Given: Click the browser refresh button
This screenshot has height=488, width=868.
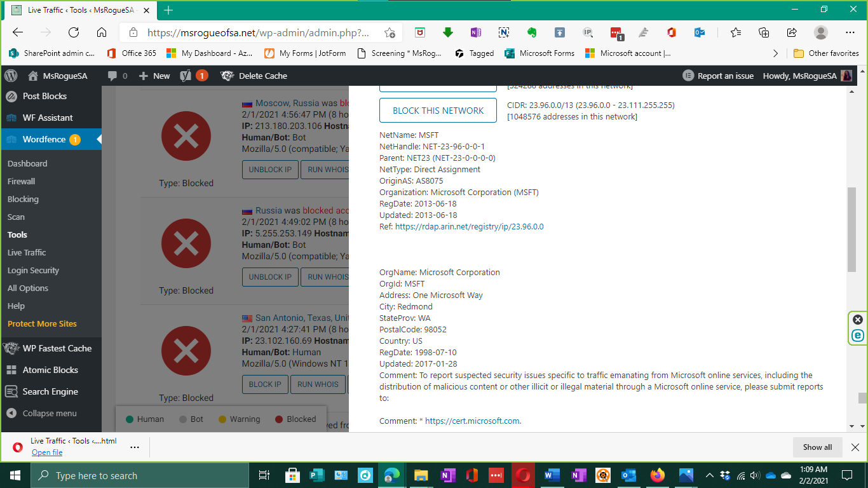Looking at the screenshot, I should tap(74, 32).
